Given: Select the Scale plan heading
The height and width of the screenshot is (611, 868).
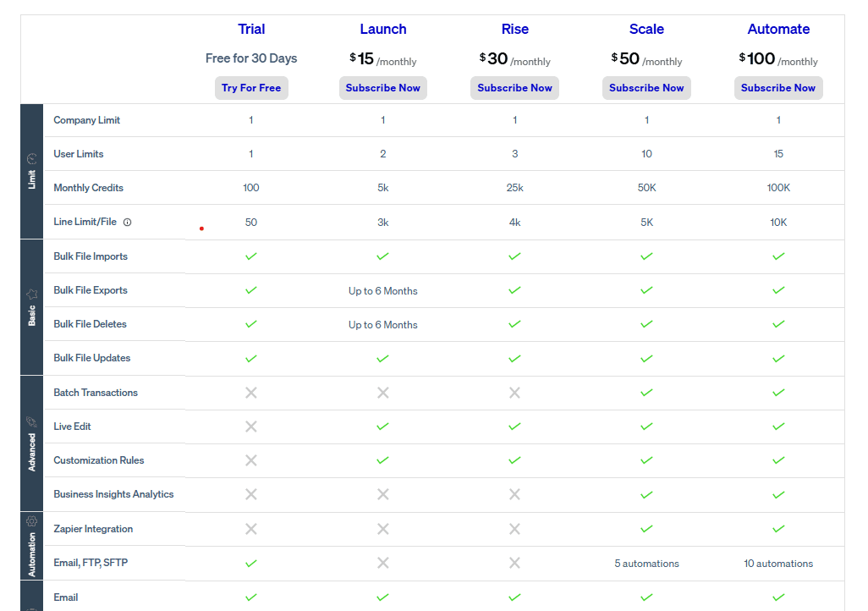Looking at the screenshot, I should pyautogui.click(x=646, y=29).
